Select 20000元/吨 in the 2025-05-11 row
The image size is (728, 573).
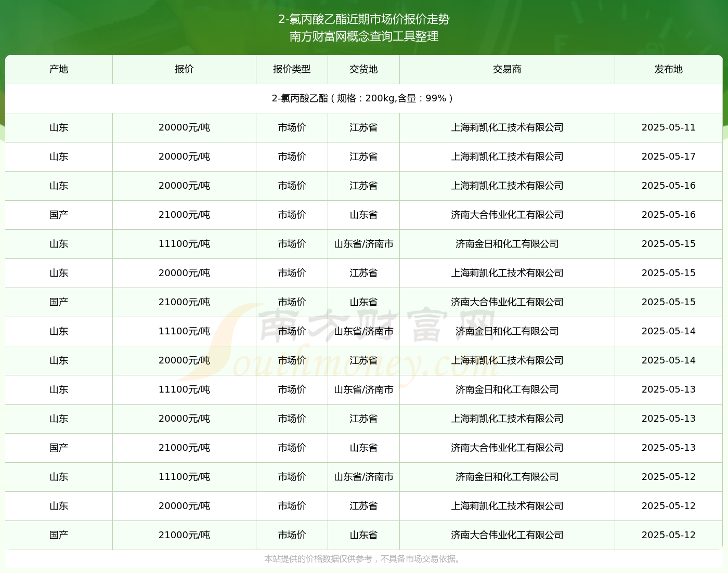click(x=184, y=127)
